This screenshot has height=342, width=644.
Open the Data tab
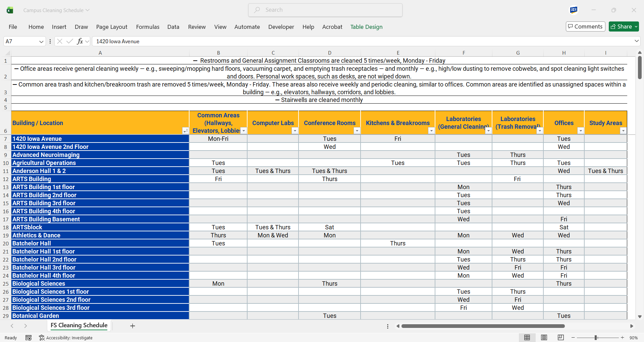coord(173,27)
